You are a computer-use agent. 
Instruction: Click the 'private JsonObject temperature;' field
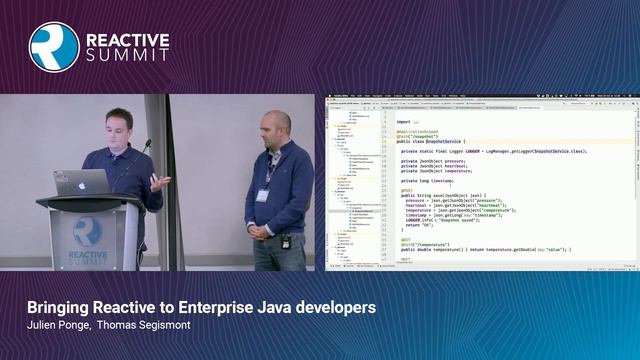tap(436, 171)
